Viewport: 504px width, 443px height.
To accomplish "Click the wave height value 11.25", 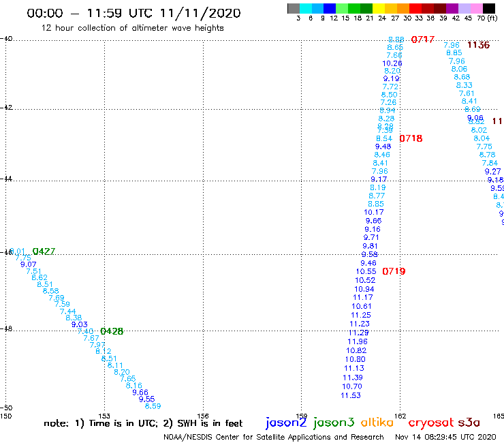I will (361, 316).
